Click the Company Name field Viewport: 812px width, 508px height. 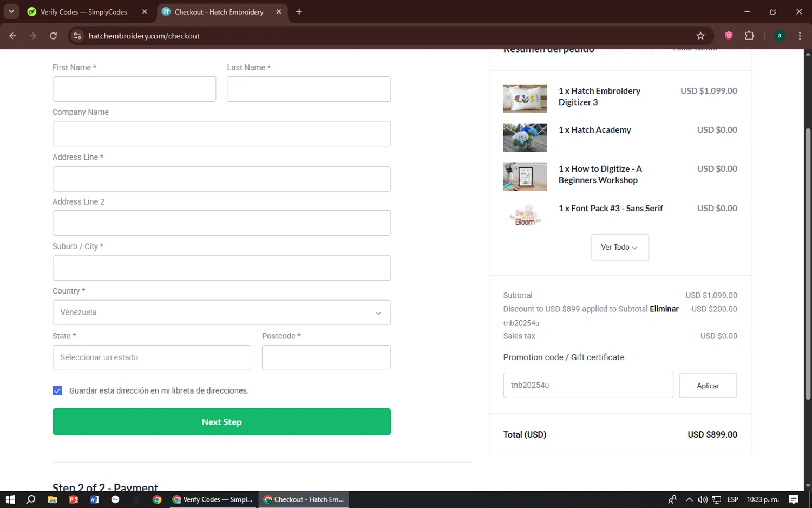tap(221, 134)
